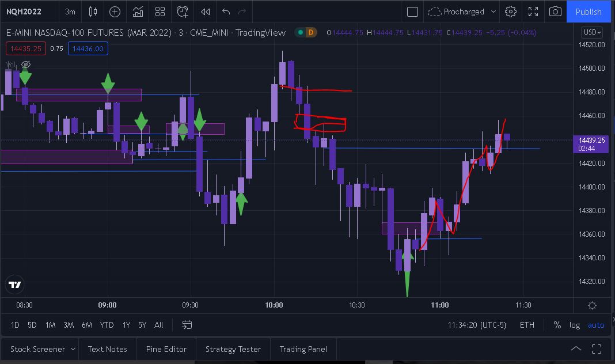Toggle visibility eye of Vol indicator
Screen dimensions: 615x364
click(26, 65)
